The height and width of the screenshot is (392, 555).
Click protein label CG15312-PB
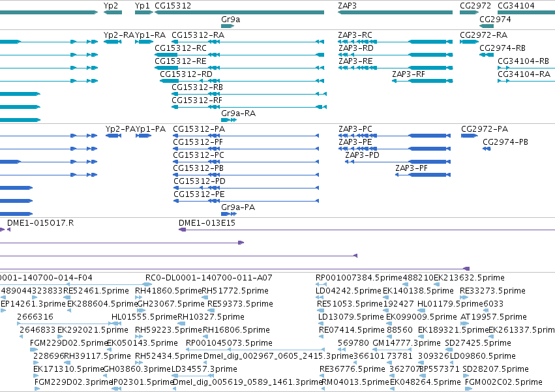(x=198, y=168)
